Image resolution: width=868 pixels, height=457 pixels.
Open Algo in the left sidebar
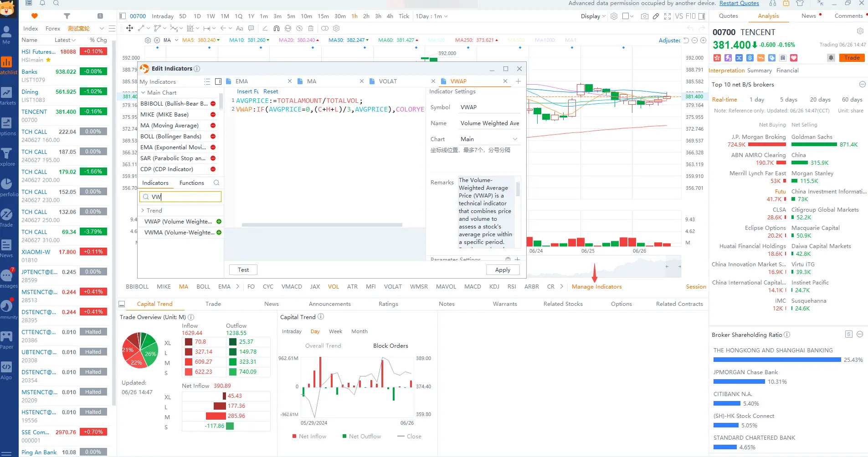point(6,371)
